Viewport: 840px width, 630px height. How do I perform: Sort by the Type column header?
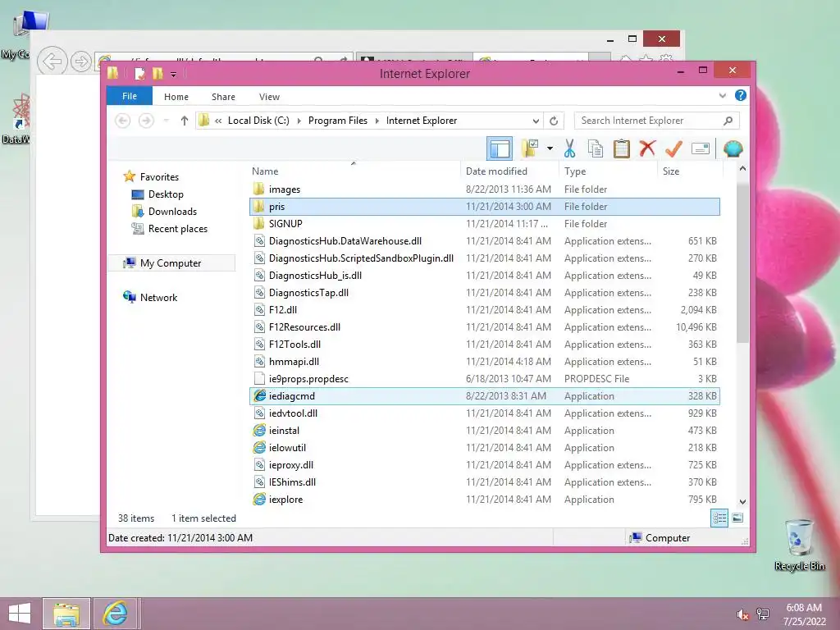[608, 171]
